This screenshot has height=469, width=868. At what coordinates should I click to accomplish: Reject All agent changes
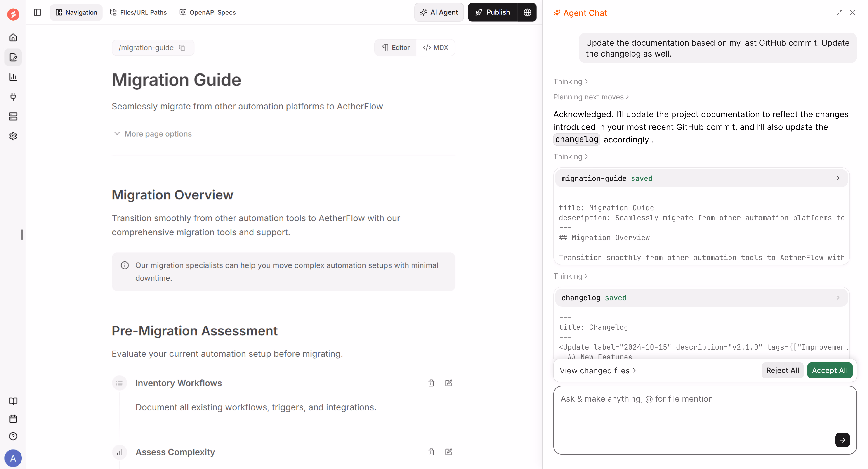coord(782,371)
